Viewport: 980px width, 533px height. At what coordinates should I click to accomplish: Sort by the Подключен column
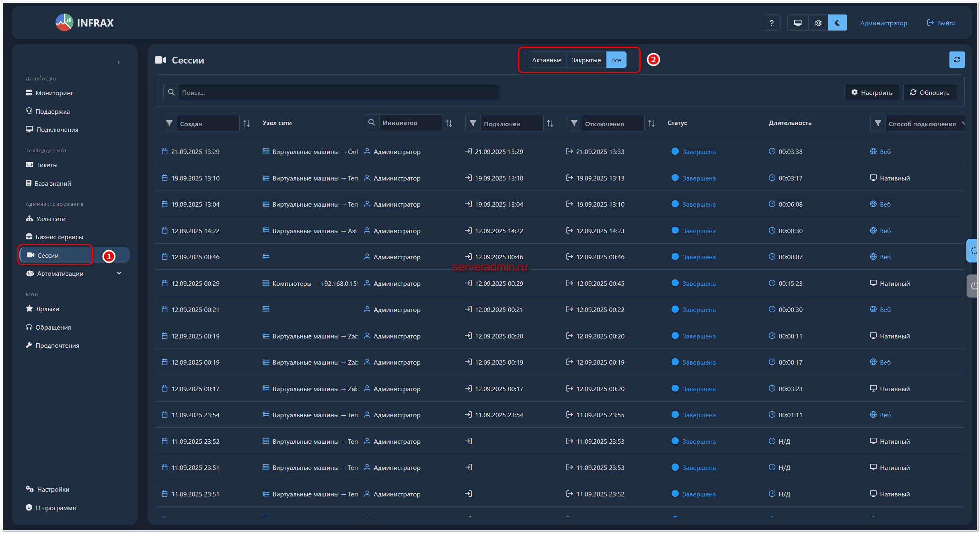pos(550,123)
